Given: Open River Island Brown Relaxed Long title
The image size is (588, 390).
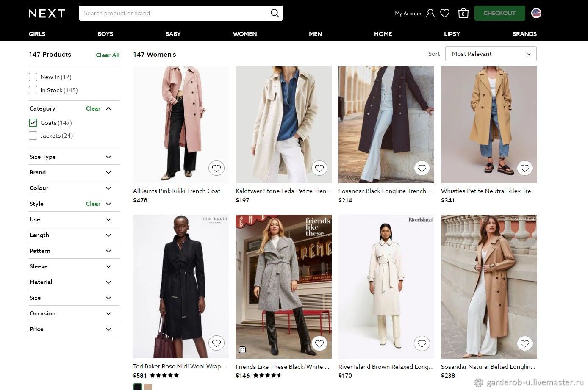Looking at the screenshot, I should 386,367.
